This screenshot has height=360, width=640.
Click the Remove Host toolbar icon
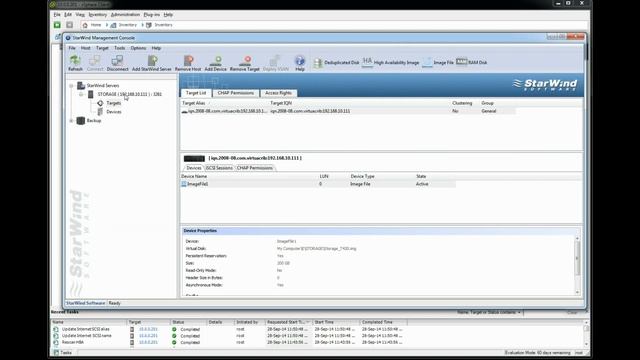pyautogui.click(x=188, y=60)
